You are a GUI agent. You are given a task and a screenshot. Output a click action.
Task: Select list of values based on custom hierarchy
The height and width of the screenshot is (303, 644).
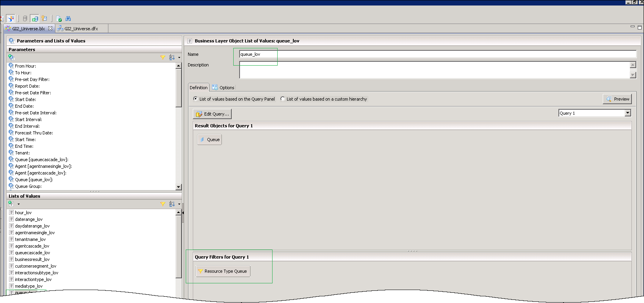click(283, 99)
